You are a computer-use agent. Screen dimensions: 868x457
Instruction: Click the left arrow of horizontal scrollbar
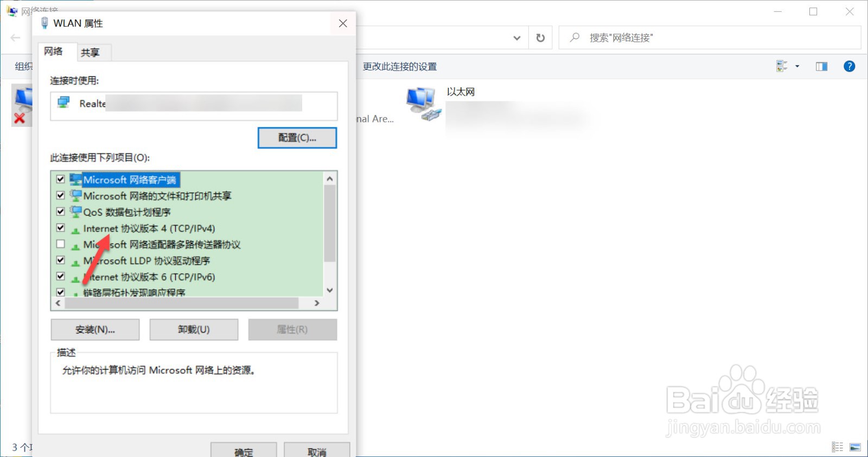(58, 303)
